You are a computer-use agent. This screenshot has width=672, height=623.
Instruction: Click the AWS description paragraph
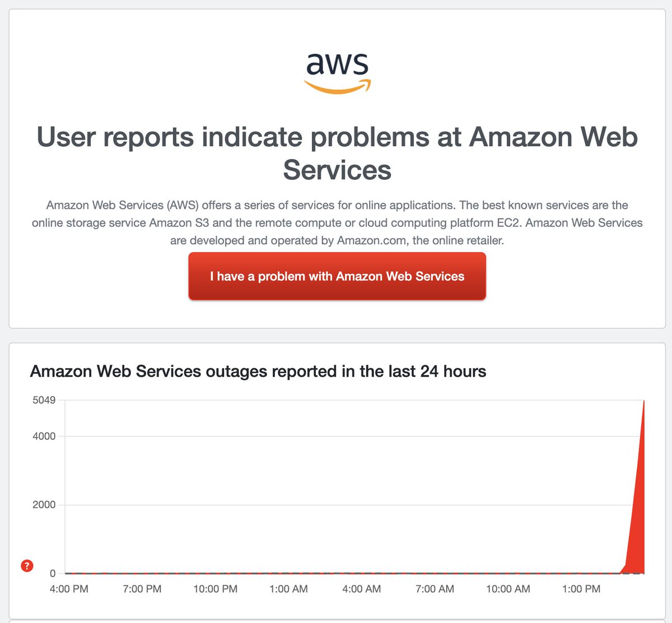(337, 223)
